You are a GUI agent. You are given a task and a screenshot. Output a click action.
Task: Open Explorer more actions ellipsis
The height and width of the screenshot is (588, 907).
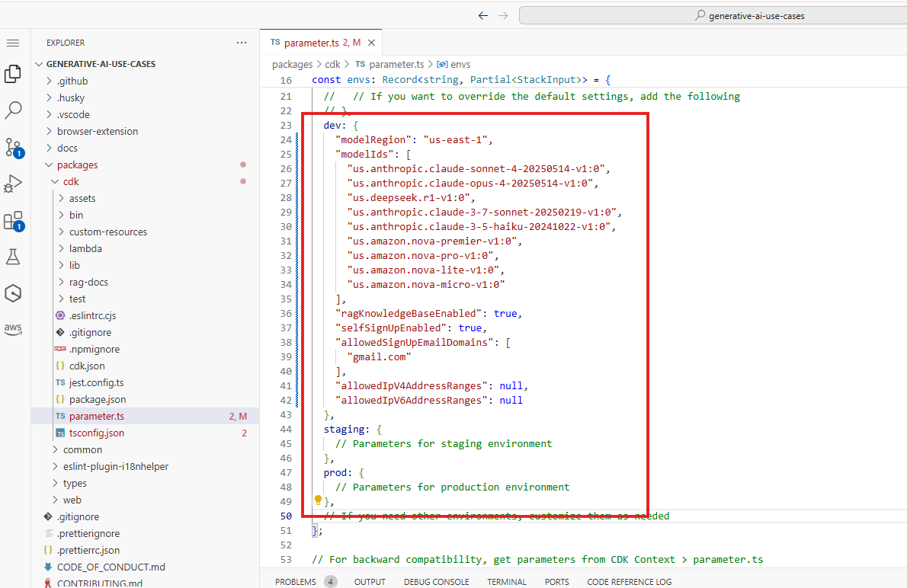[242, 43]
